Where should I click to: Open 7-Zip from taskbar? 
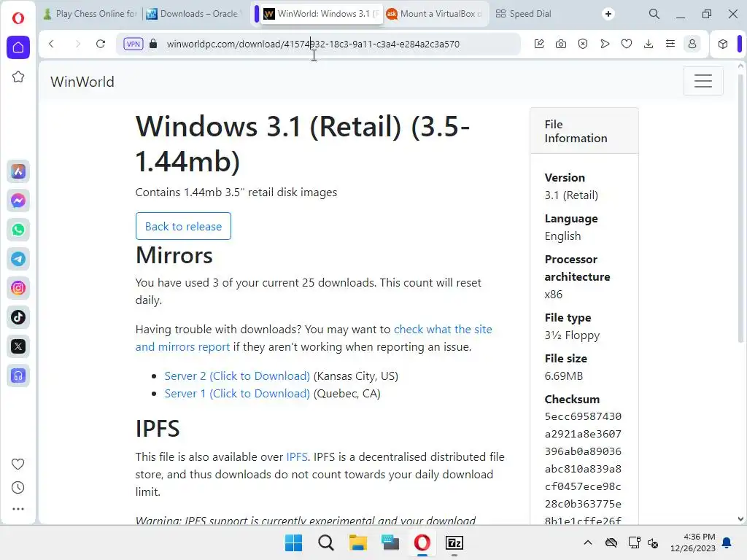[x=454, y=542]
